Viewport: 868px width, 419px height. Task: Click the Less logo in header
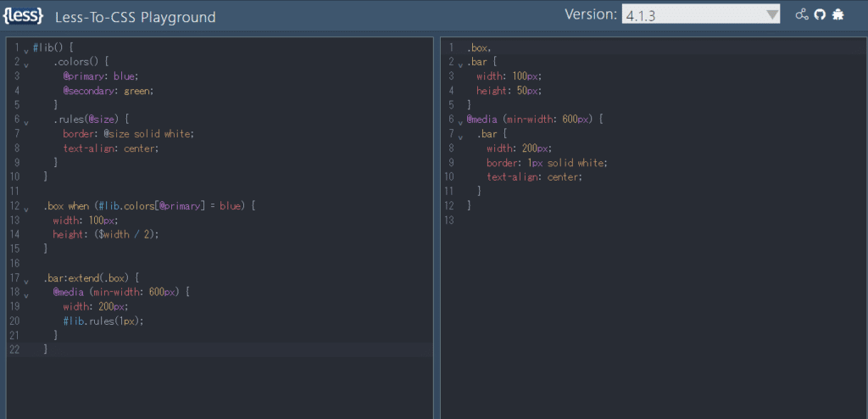[23, 16]
